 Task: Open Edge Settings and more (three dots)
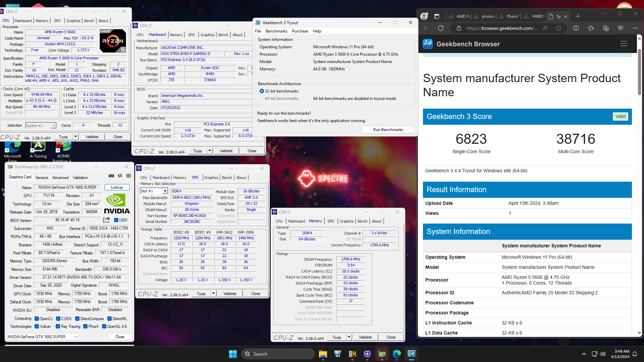[x=635, y=28]
